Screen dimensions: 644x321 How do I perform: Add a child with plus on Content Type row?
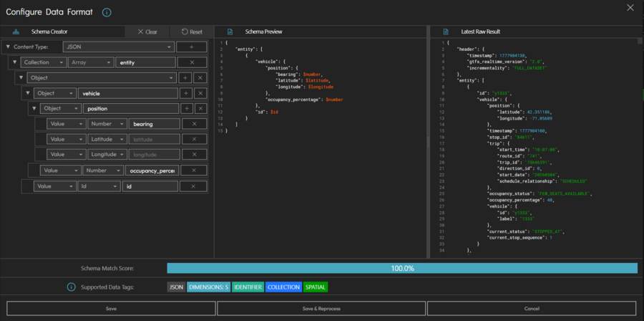coord(191,47)
